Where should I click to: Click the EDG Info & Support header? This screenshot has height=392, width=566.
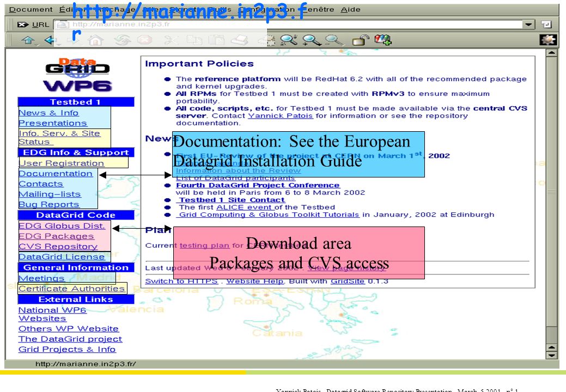click(x=76, y=152)
